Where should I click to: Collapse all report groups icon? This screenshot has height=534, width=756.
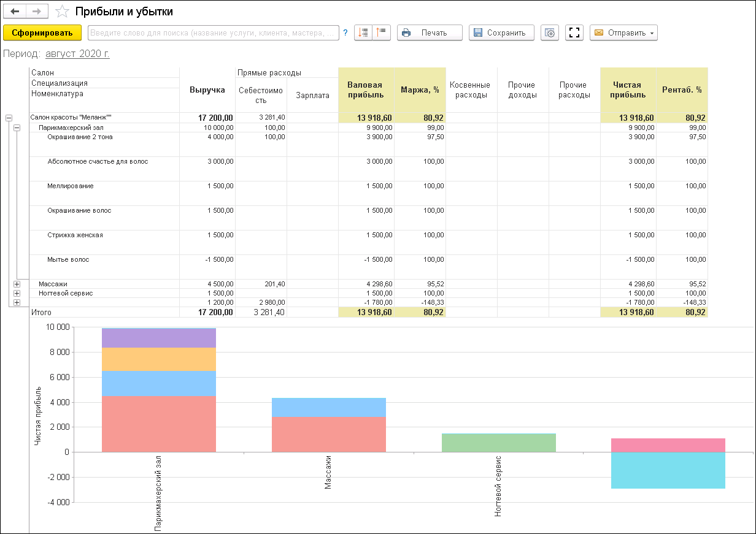(381, 32)
